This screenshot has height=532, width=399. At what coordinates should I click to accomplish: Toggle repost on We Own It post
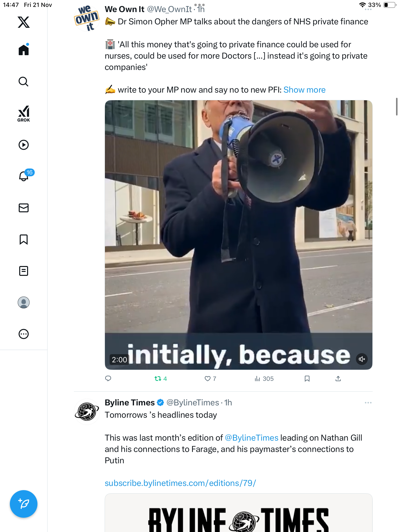(x=158, y=379)
